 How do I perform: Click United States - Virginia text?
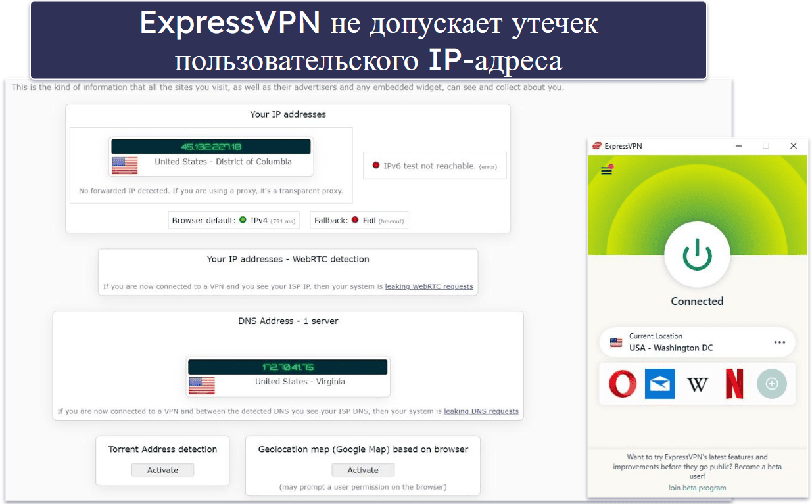click(300, 382)
